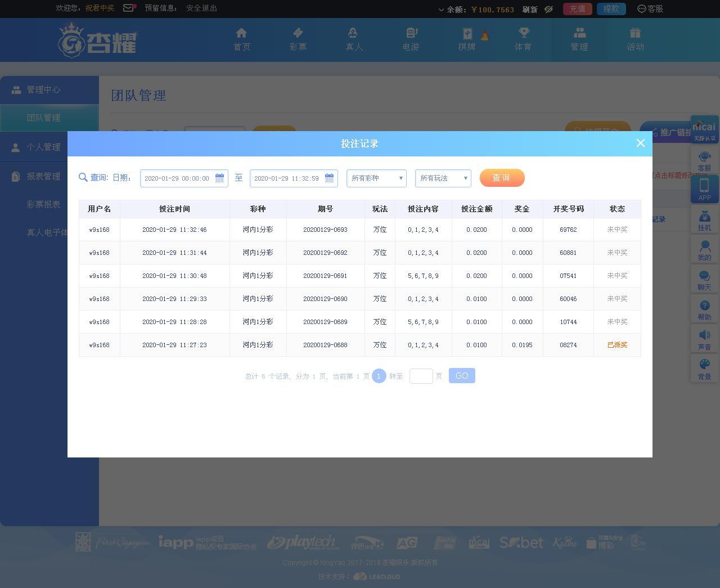The width and height of the screenshot is (720, 588).
Task: Open 挂机 auto-bet icon in right panel
Action: [x=704, y=221]
